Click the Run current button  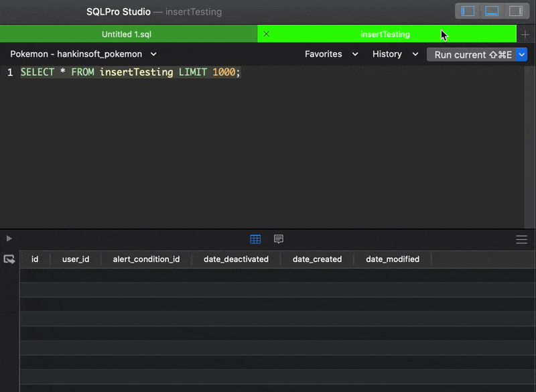pos(472,55)
